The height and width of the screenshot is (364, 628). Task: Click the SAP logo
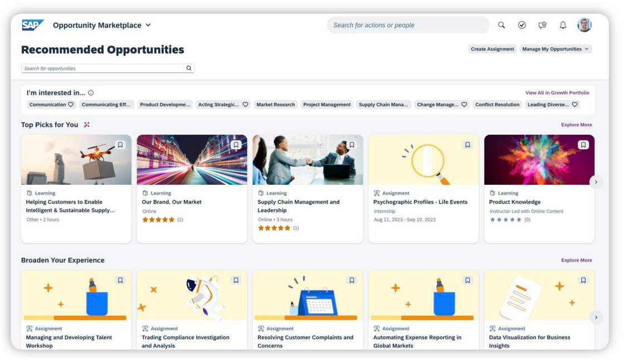click(32, 25)
